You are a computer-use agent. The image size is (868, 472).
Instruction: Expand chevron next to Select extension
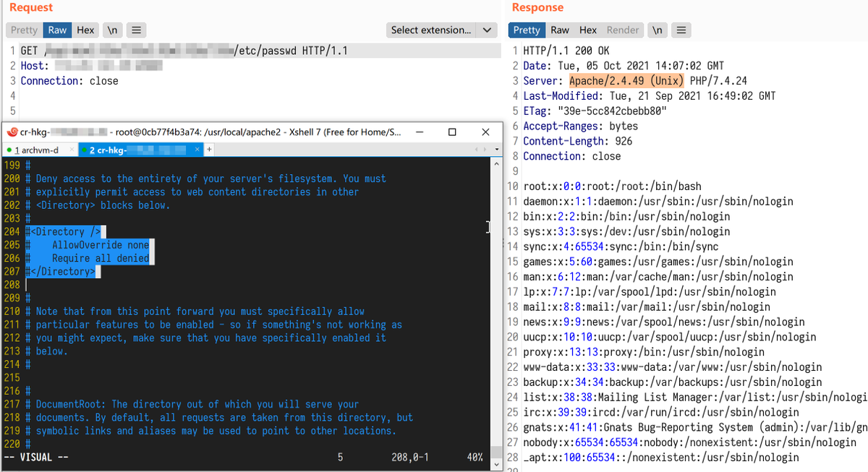coord(487,30)
